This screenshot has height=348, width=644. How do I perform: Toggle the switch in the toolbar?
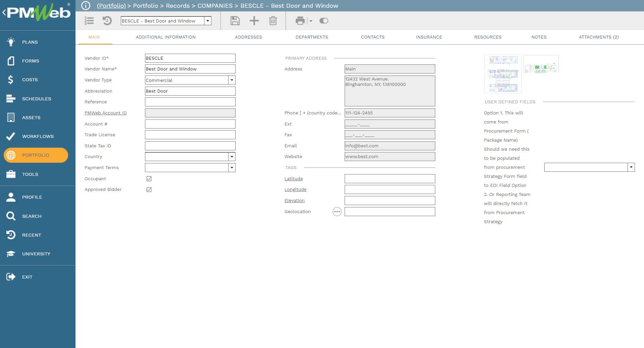(x=324, y=21)
